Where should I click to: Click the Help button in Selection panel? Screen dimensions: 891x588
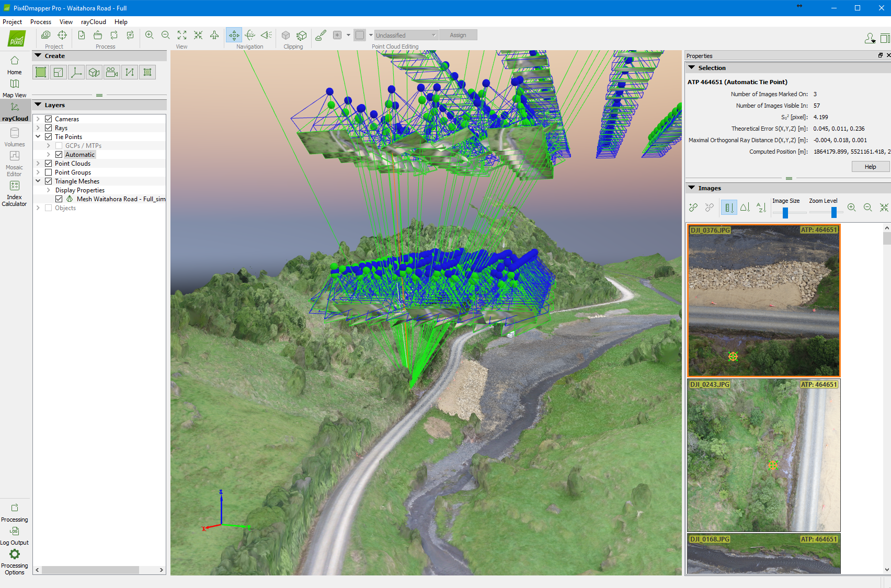870,167
